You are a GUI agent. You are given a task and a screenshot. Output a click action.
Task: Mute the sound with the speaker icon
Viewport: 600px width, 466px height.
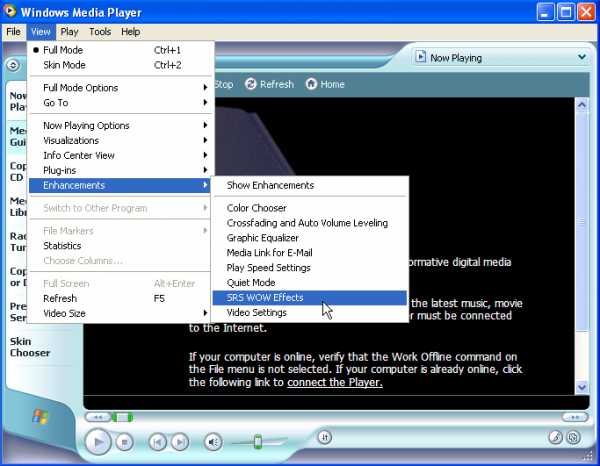coord(213,442)
